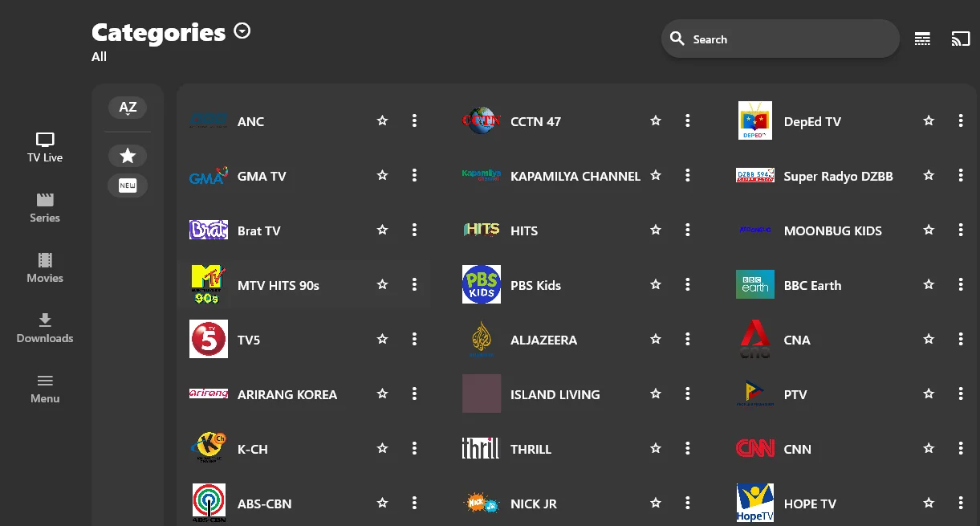Open the more options menu for CNN
980x526 pixels.
click(x=961, y=448)
